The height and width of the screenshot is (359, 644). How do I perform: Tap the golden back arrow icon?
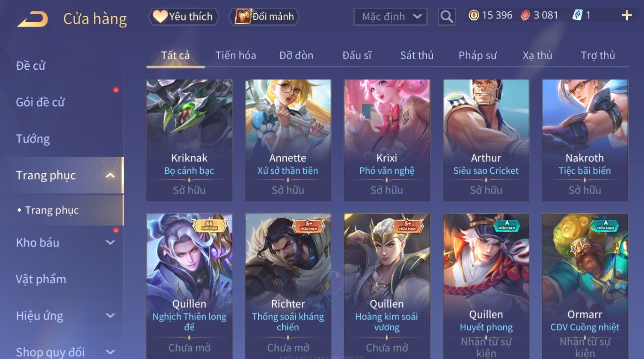pos(32,18)
